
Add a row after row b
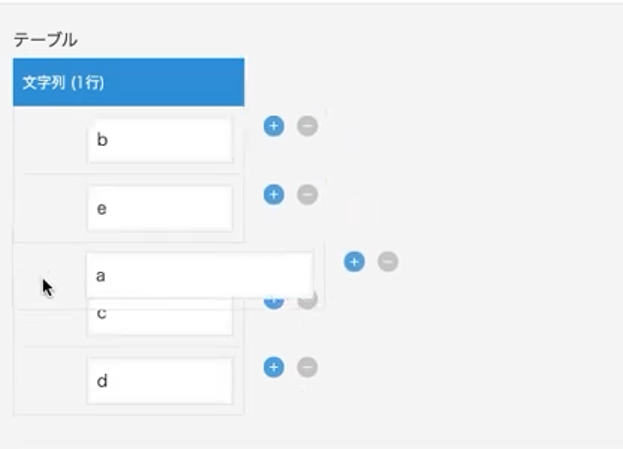[274, 126]
